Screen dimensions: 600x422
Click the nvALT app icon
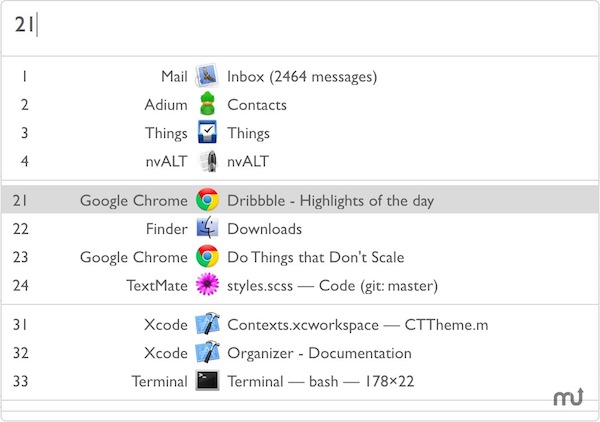tap(208, 161)
